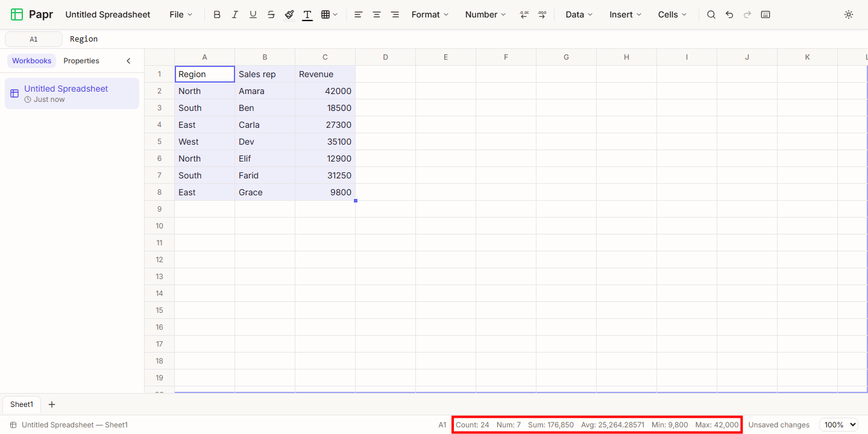Add a new sheet
Image resolution: width=868 pixels, height=434 pixels.
(x=52, y=404)
